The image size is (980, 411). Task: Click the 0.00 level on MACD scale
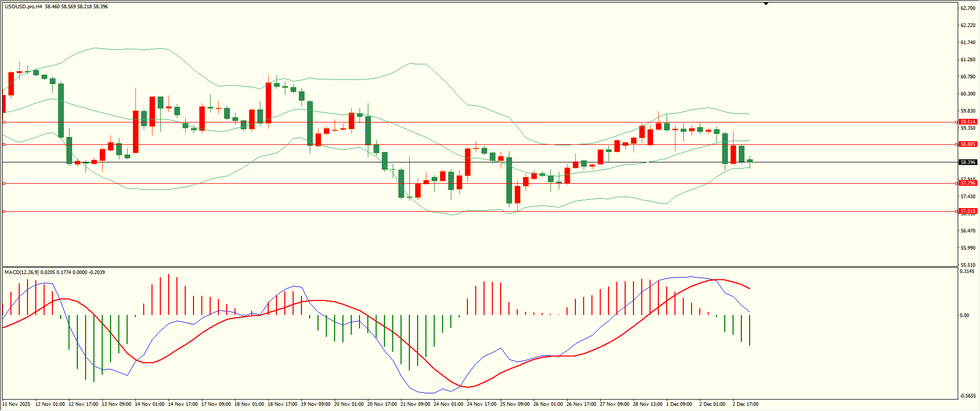(x=964, y=316)
